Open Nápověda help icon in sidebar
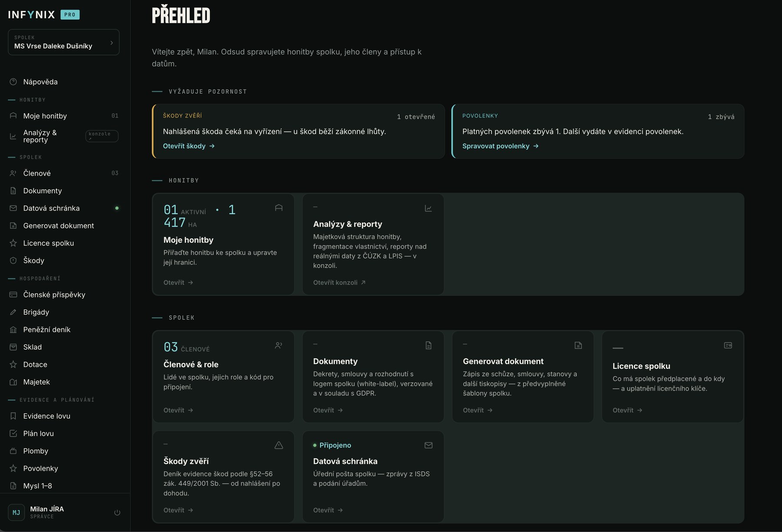Image resolution: width=782 pixels, height=532 pixels. 13,82
